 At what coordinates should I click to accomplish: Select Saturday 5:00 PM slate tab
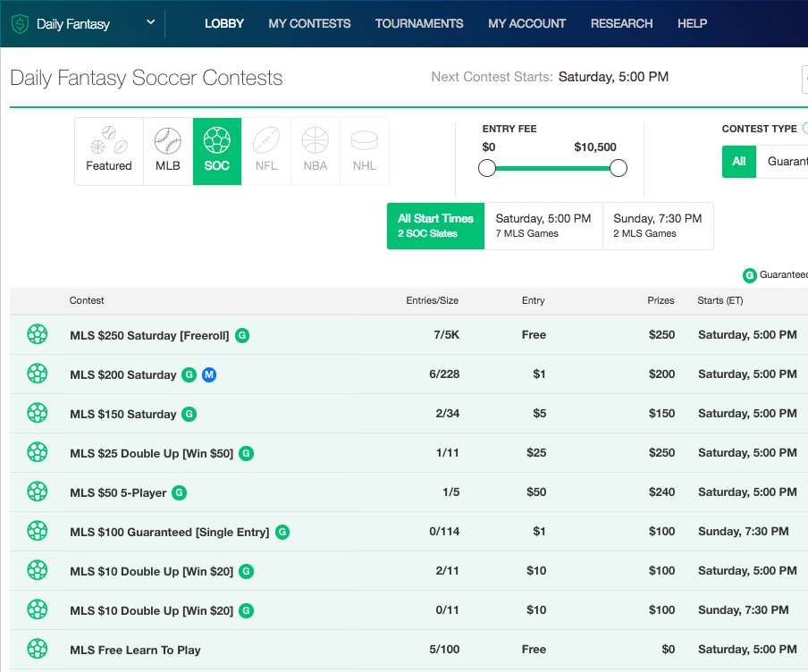(x=543, y=226)
